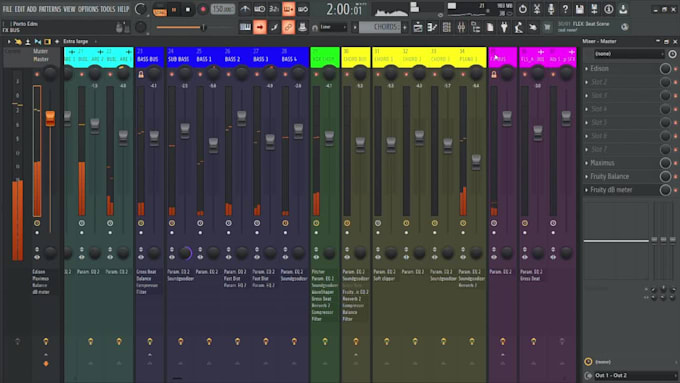680x383 pixels.
Task: Select the BASS BUS mixer track header
Action: click(150, 57)
